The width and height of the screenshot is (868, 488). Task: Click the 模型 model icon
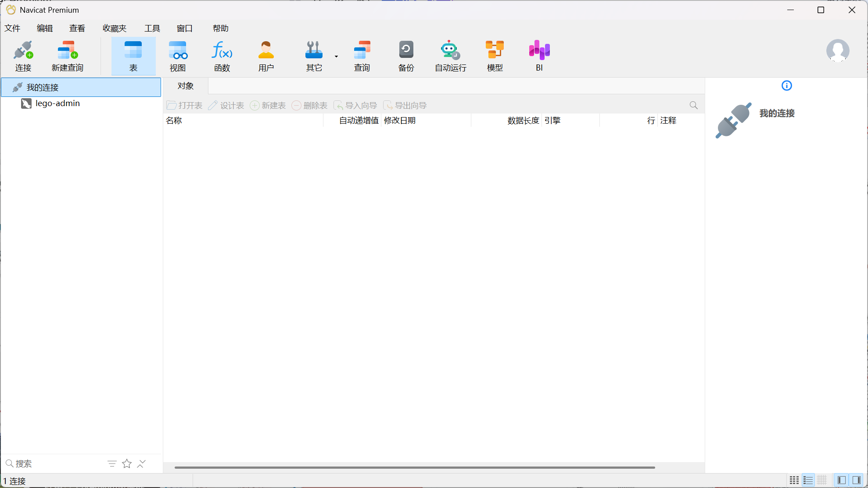pos(495,55)
